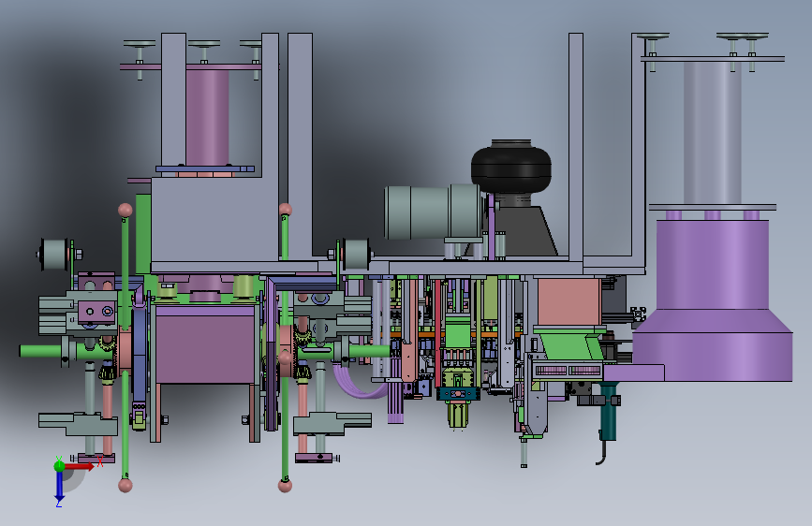This screenshot has width=812, height=526.
Task: Pick the teal handheld tool with black cable
Action: tap(608, 412)
